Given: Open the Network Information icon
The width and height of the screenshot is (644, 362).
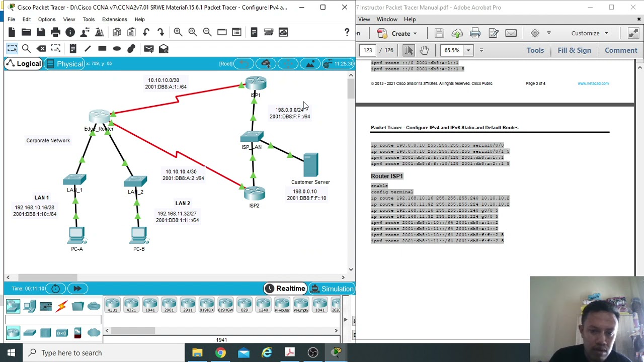Looking at the screenshot, I should tap(70, 32).
